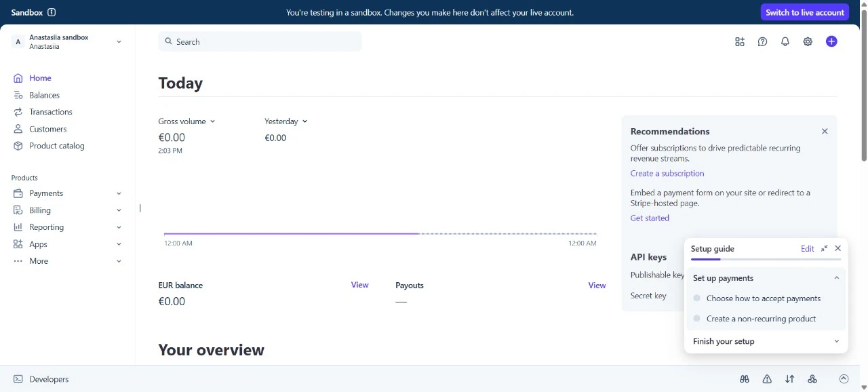Screen dimensions: 868x392
Task: Dismiss the Recommendations card
Action: [825, 132]
